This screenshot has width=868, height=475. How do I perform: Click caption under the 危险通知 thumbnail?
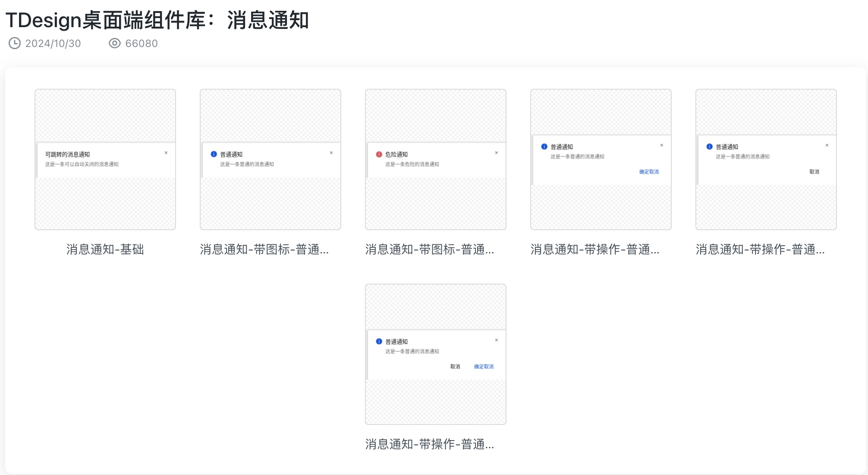pos(430,249)
